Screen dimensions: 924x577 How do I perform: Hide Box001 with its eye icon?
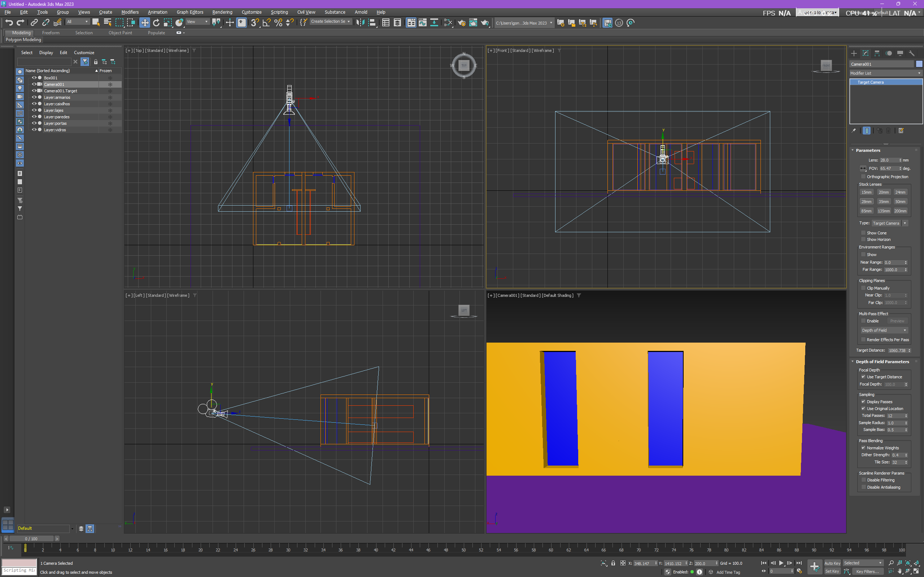point(34,78)
